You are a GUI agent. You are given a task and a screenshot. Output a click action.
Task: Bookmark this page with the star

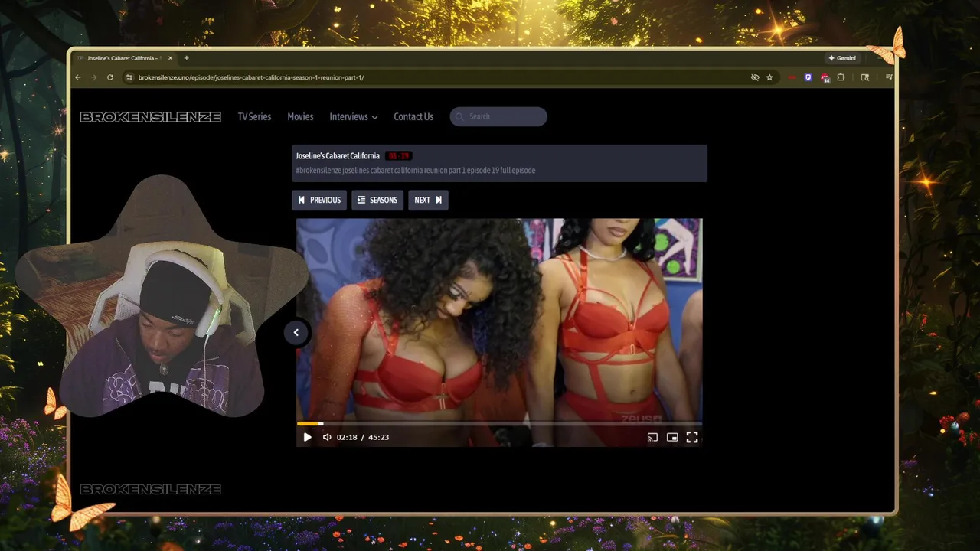click(769, 77)
